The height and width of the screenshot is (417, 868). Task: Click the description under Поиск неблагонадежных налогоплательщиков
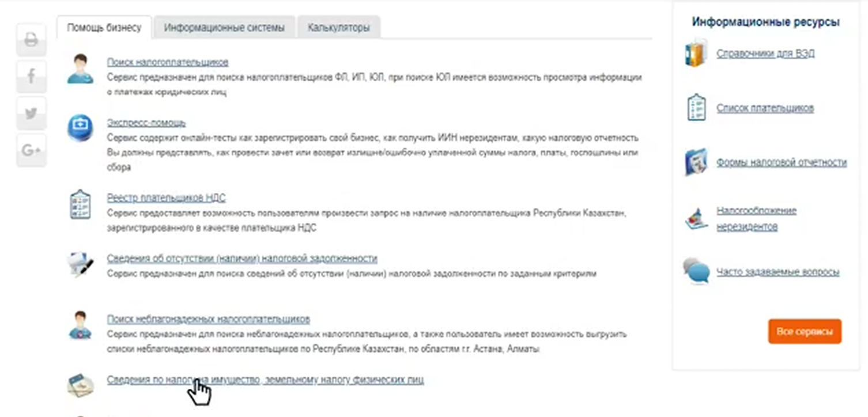click(x=367, y=342)
